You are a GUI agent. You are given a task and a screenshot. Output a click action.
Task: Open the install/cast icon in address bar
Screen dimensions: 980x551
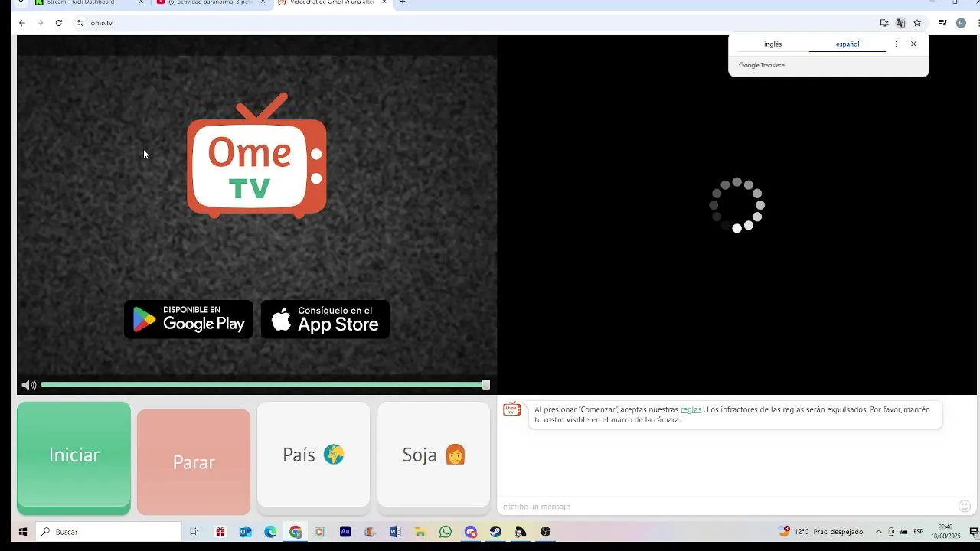point(884,23)
